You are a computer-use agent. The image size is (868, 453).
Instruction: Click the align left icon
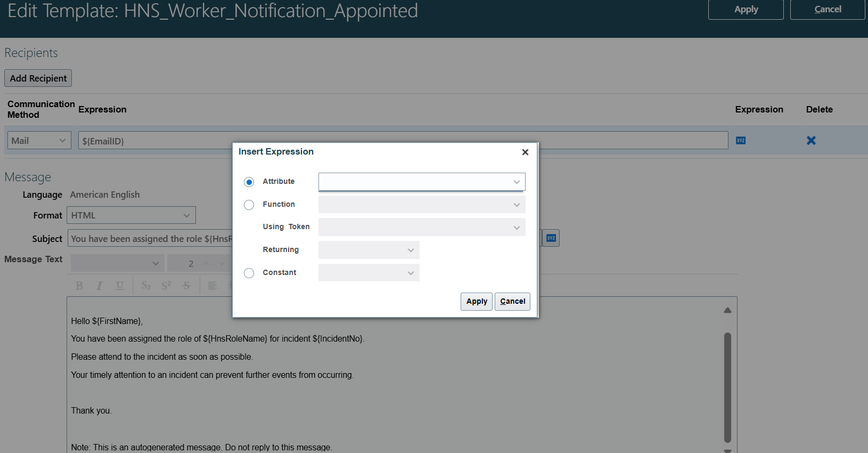pos(212,286)
